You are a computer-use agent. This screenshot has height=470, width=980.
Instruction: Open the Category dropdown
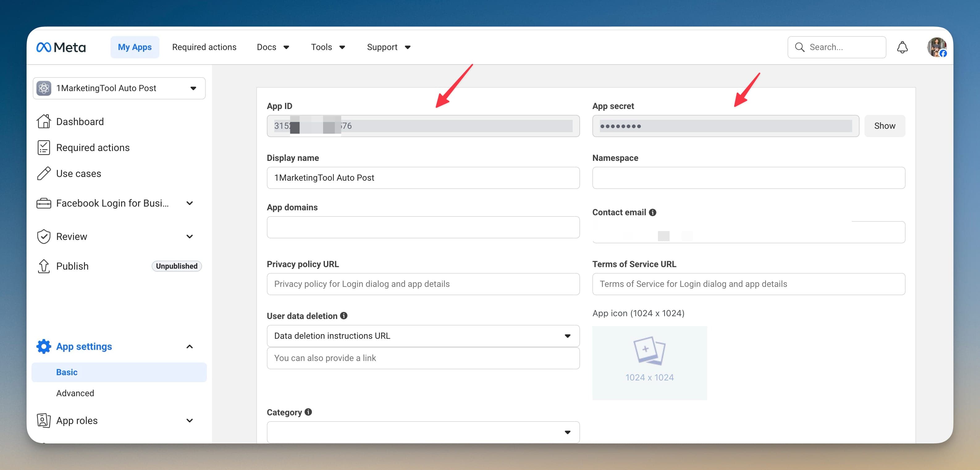423,432
